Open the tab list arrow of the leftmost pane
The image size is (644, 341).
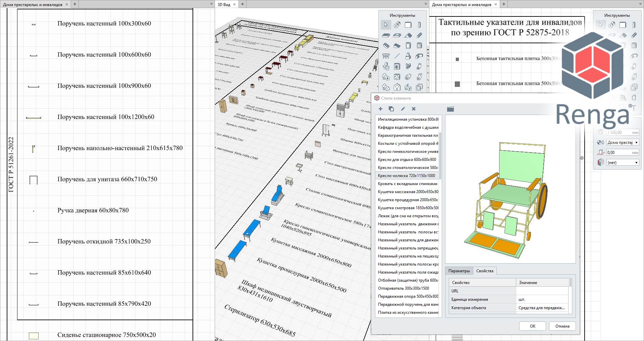(211, 4)
